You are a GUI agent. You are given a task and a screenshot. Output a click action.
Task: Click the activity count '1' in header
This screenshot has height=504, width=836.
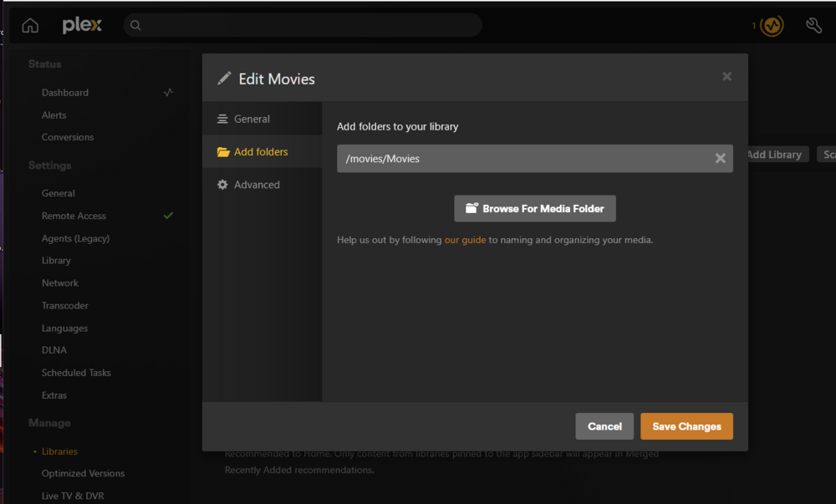coord(754,26)
